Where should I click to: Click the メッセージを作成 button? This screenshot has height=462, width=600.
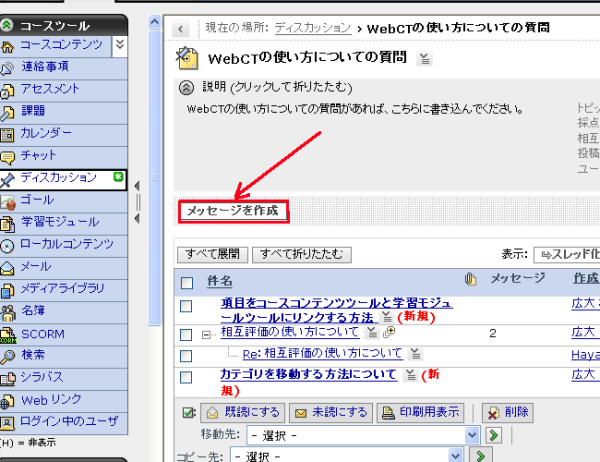[233, 211]
